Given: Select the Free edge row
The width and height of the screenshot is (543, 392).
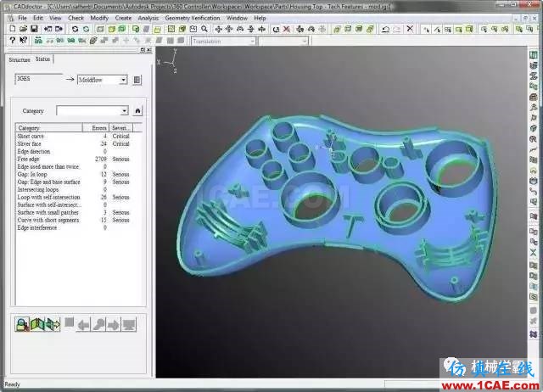Looking at the screenshot, I should tap(74, 160).
